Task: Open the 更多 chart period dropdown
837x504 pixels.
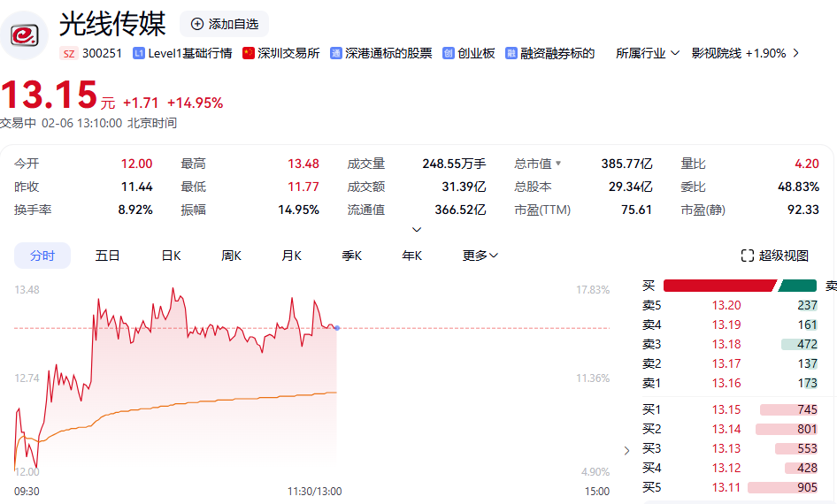Action: pos(480,256)
